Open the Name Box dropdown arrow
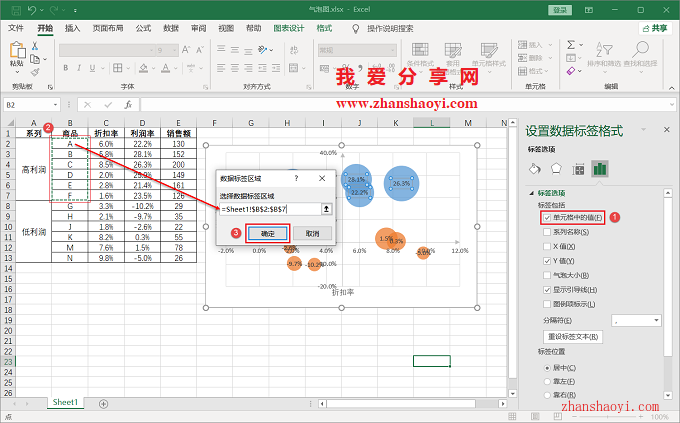The height and width of the screenshot is (423, 680). click(56, 105)
